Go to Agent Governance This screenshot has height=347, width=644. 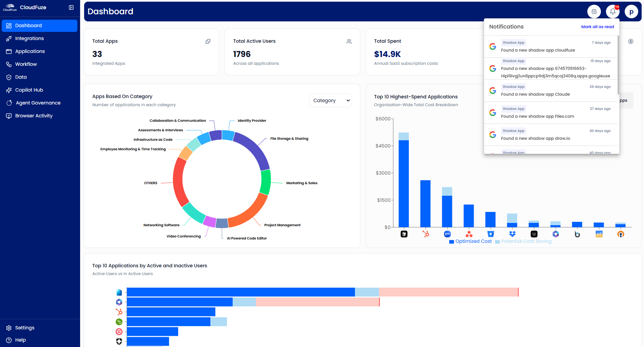coord(39,103)
